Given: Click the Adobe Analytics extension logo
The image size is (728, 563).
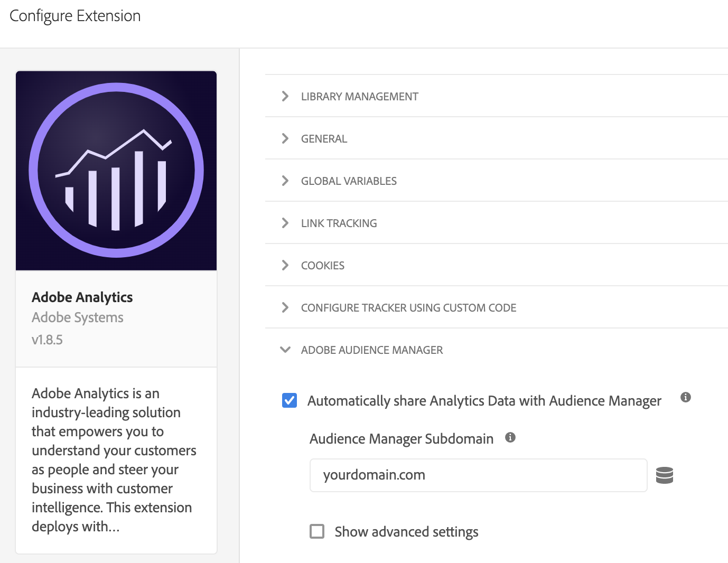Looking at the screenshot, I should click(x=116, y=171).
